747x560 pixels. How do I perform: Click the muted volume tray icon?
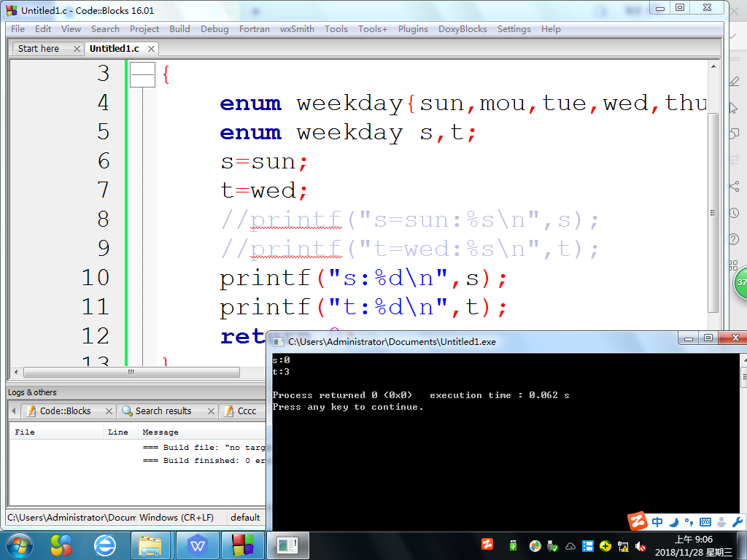coord(640,546)
